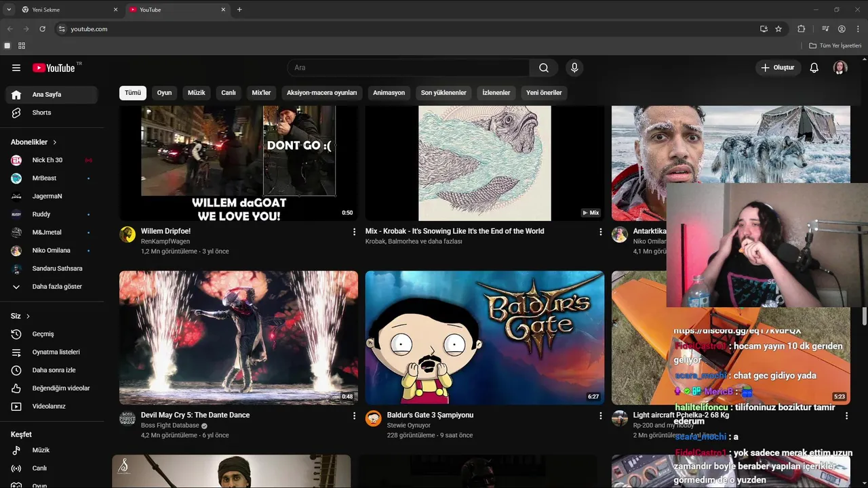The width and height of the screenshot is (868, 488).
Task: Click the Oluştur create button
Action: 778,68
